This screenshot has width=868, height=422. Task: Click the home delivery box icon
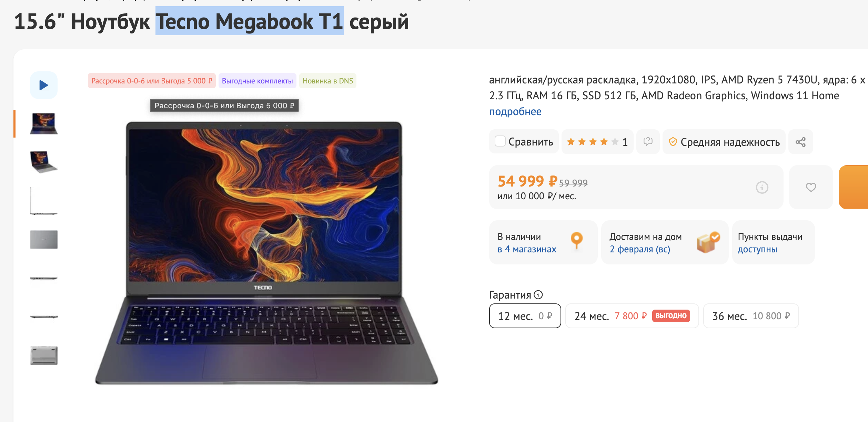point(708,242)
